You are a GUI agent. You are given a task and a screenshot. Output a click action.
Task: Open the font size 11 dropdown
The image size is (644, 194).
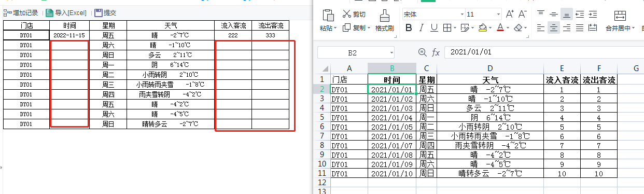[498, 14]
